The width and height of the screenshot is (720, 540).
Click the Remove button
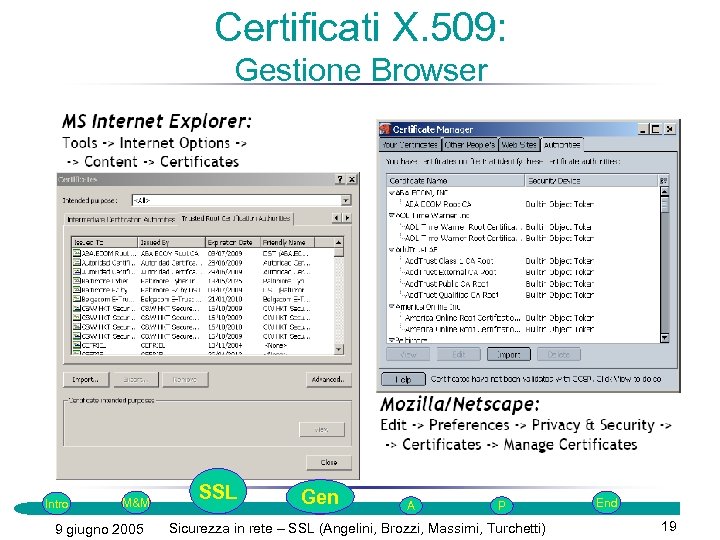pos(185,380)
